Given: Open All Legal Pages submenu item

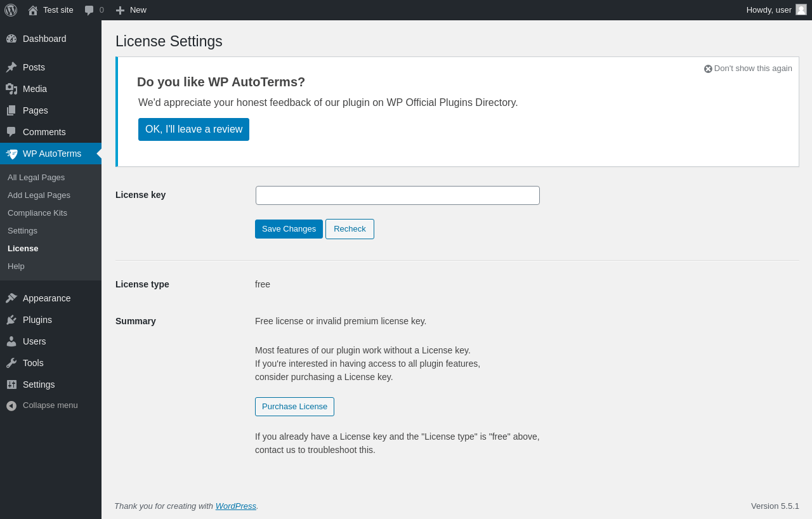Looking at the screenshot, I should click(x=36, y=178).
